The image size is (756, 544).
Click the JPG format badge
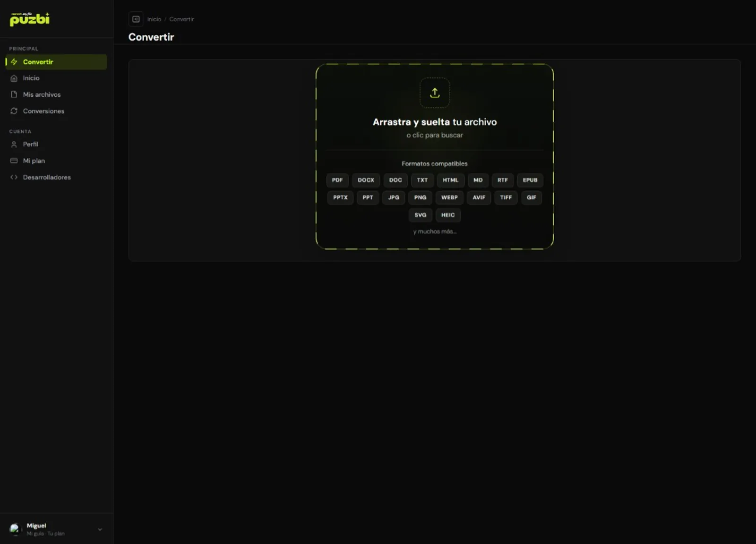click(x=394, y=197)
